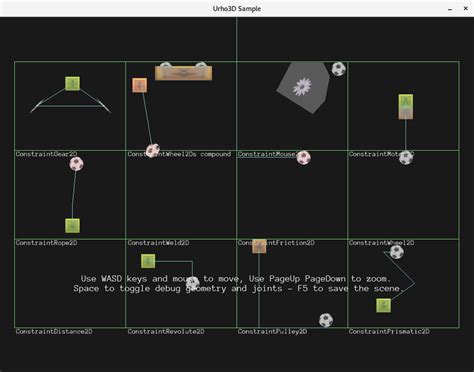Click the ConstraintPulley2D label
Screen dimensions: 474x372
[x=272, y=331]
